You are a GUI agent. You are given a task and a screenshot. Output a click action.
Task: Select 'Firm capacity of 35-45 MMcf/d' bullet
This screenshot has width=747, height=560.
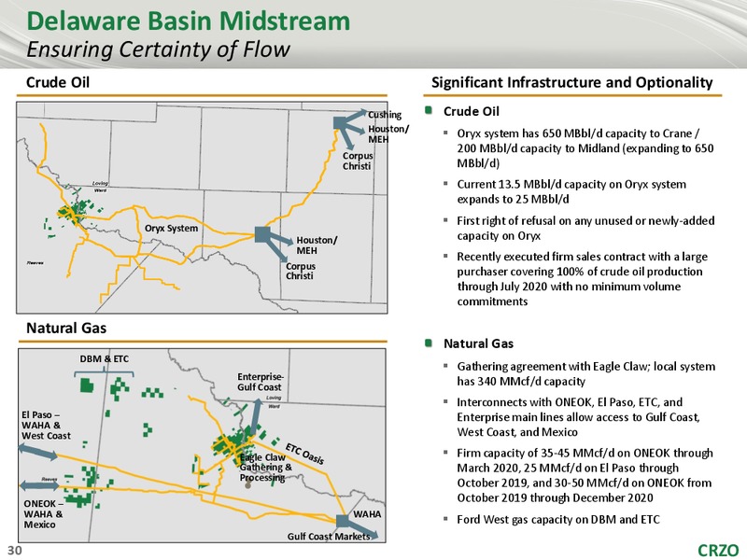(585, 475)
